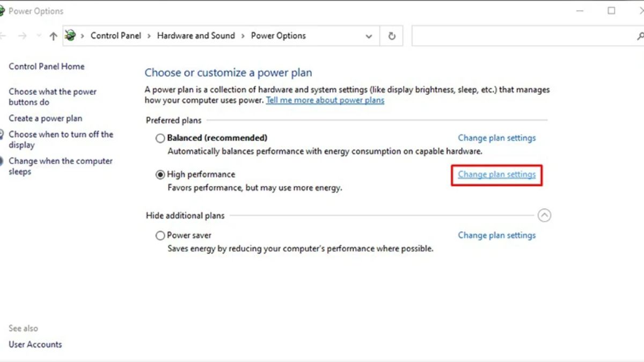
Task: Select the High performance power plan
Action: click(160, 175)
